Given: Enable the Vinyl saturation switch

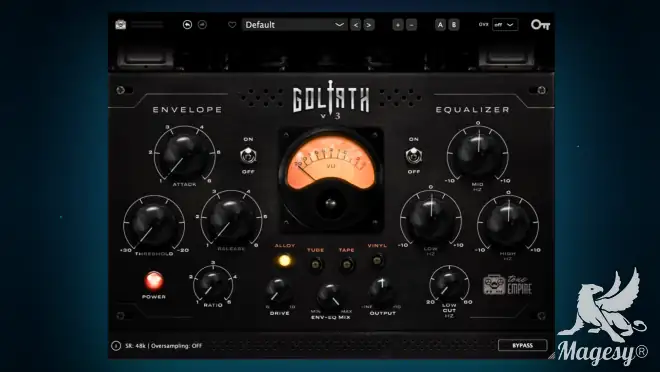Looking at the screenshot, I should [x=377, y=260].
